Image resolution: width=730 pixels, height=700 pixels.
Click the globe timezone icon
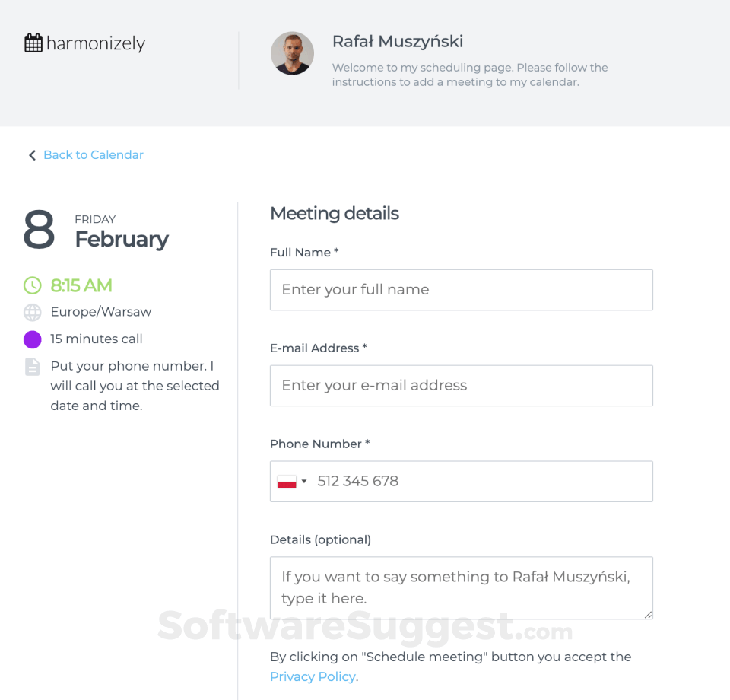coord(33,312)
